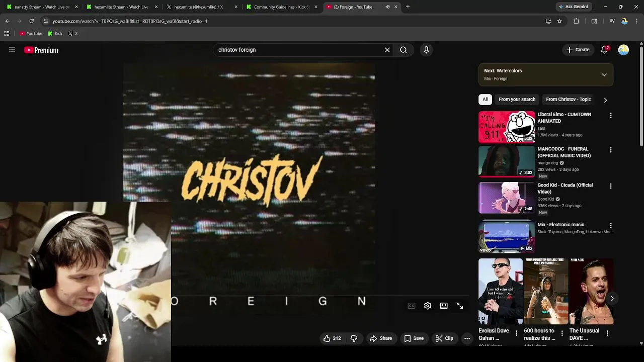Open options for Evolusi Dave Gahan short

516,333
